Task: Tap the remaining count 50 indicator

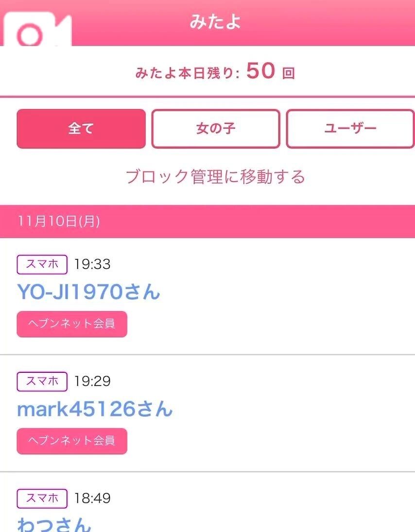Action: pos(259,71)
